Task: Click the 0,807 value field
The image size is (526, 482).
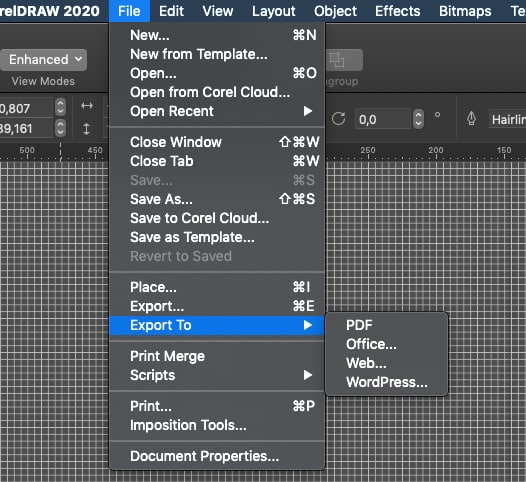Action: [x=26, y=108]
